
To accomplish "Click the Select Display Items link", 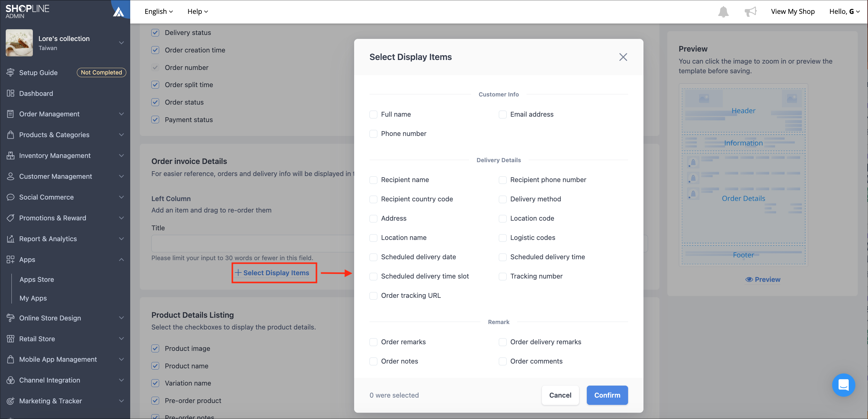I will (272, 273).
